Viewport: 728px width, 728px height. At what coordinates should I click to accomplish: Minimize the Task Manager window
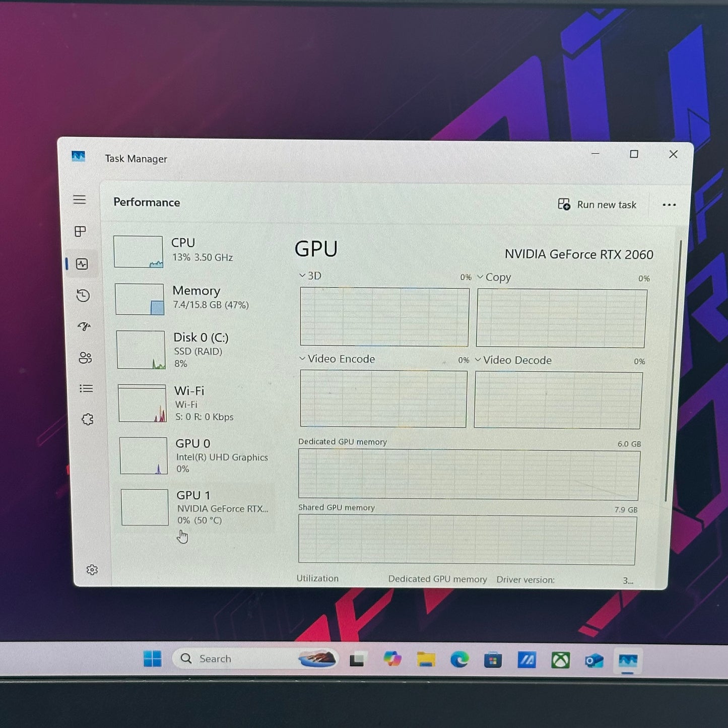pos(595,154)
